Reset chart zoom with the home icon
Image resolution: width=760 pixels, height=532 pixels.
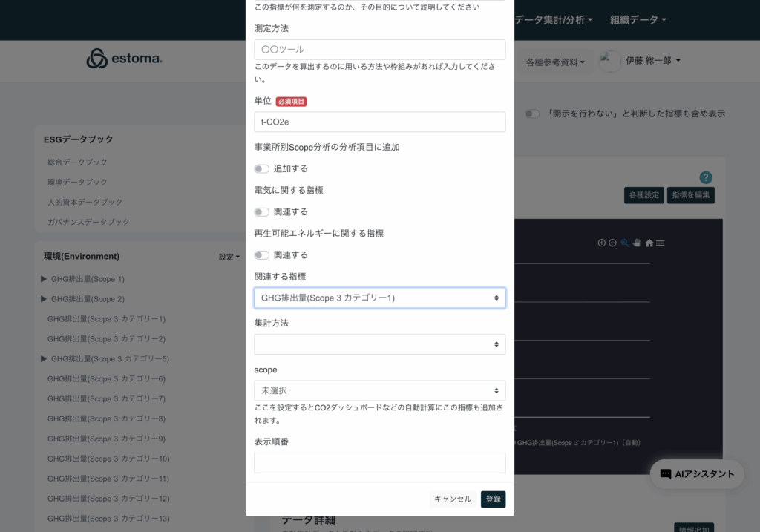pyautogui.click(x=649, y=243)
